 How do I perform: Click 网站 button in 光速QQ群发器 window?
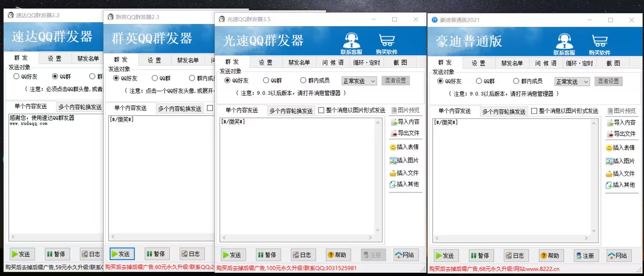tap(406, 255)
